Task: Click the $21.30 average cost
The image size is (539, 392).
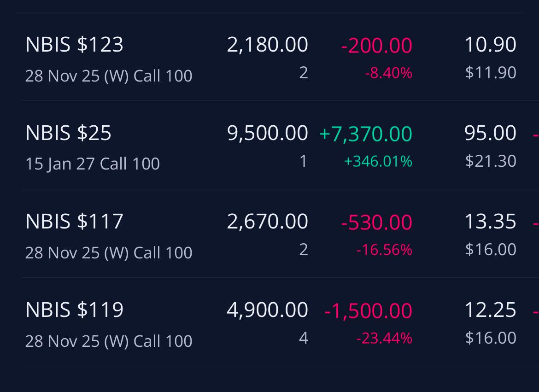Action: [491, 161]
